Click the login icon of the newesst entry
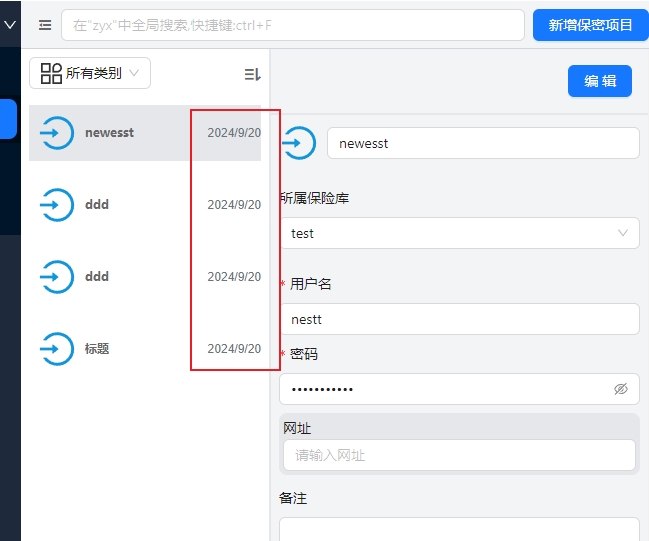 click(56, 133)
